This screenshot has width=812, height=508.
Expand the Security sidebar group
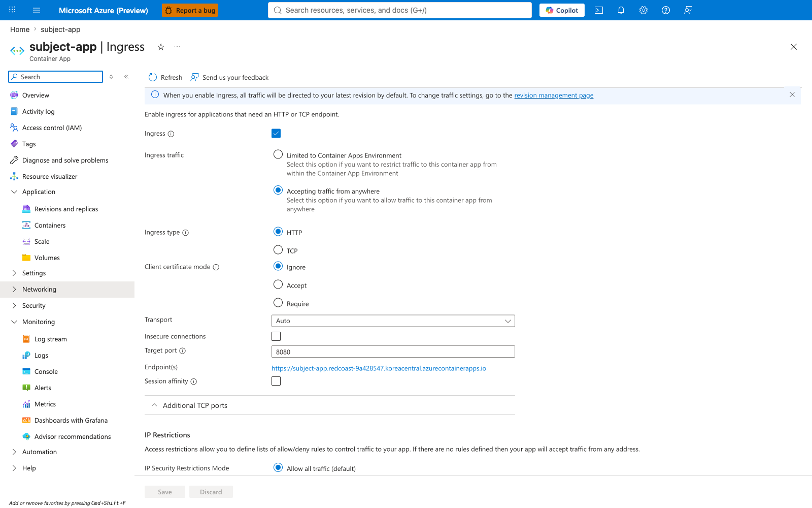14,306
